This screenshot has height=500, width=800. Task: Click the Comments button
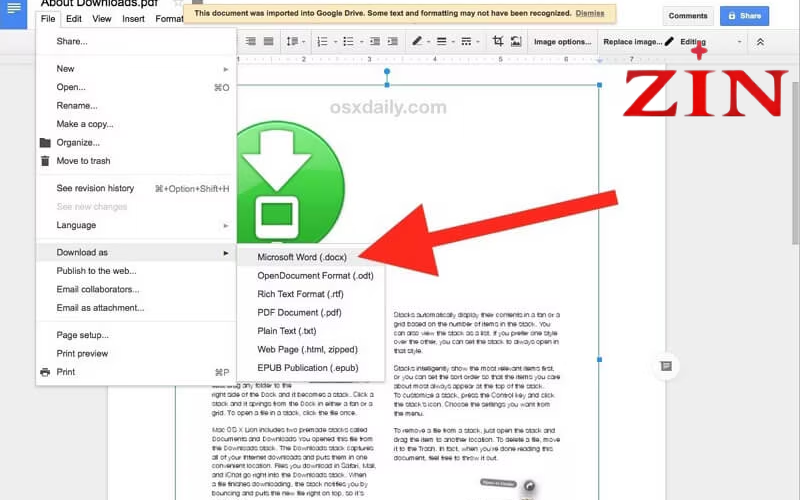coord(688,16)
